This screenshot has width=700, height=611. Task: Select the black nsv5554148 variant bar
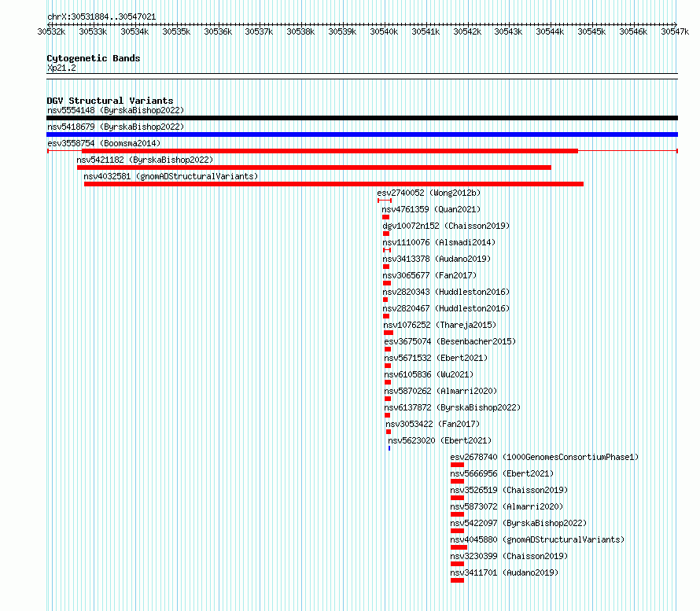pos(362,118)
